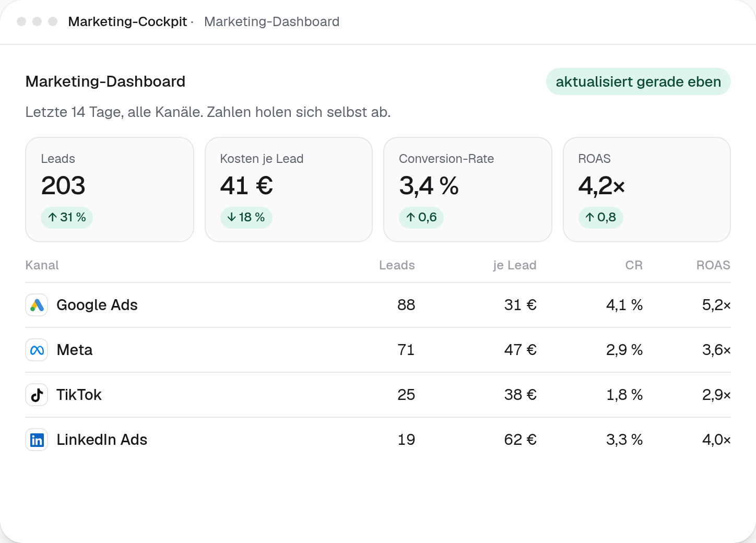
Task: Click the LinkedIn Ads cost value 62 €
Action: [x=521, y=440]
